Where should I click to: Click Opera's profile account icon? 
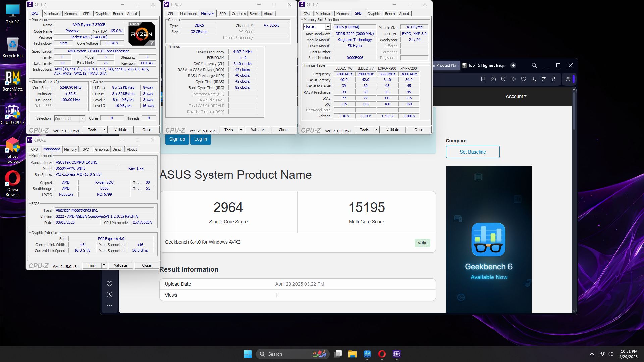(554, 79)
